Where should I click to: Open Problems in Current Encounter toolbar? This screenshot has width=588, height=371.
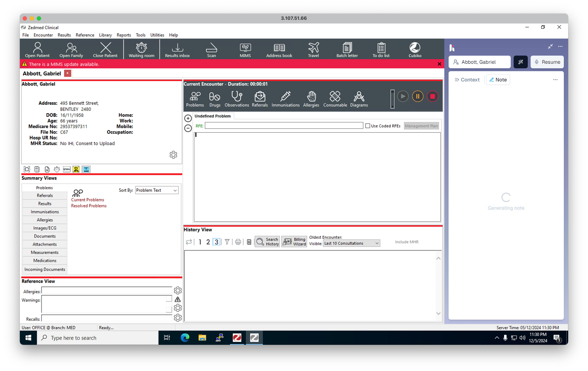point(195,99)
